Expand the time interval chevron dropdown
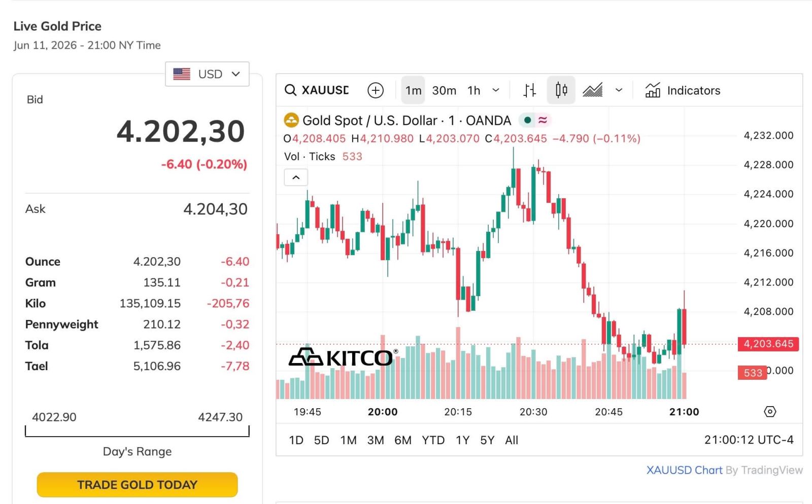The image size is (812, 504). 496,90
